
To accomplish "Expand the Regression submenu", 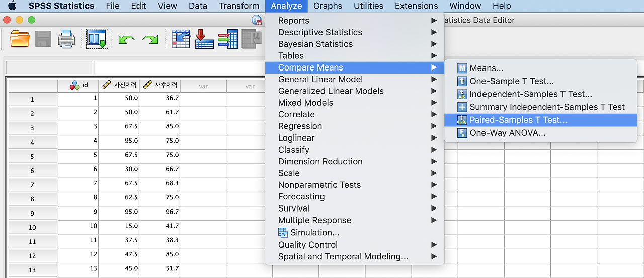I will [355, 126].
